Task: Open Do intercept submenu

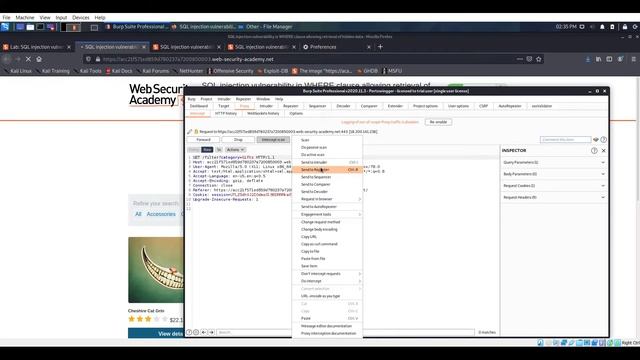Action: click(x=328, y=281)
